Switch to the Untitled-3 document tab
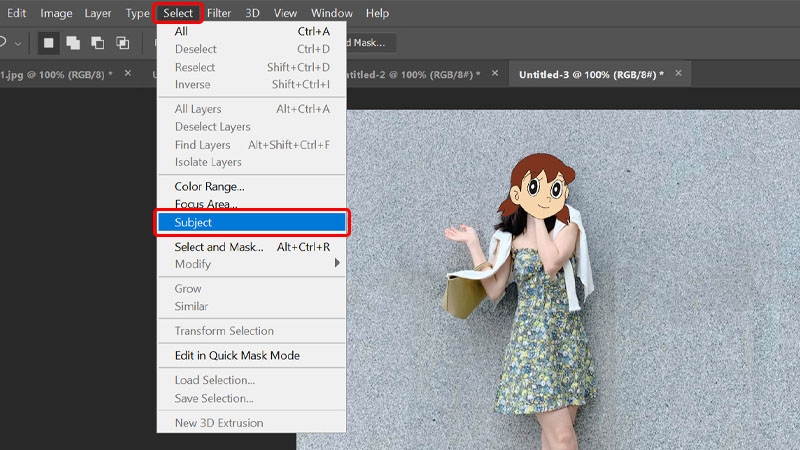 point(591,74)
